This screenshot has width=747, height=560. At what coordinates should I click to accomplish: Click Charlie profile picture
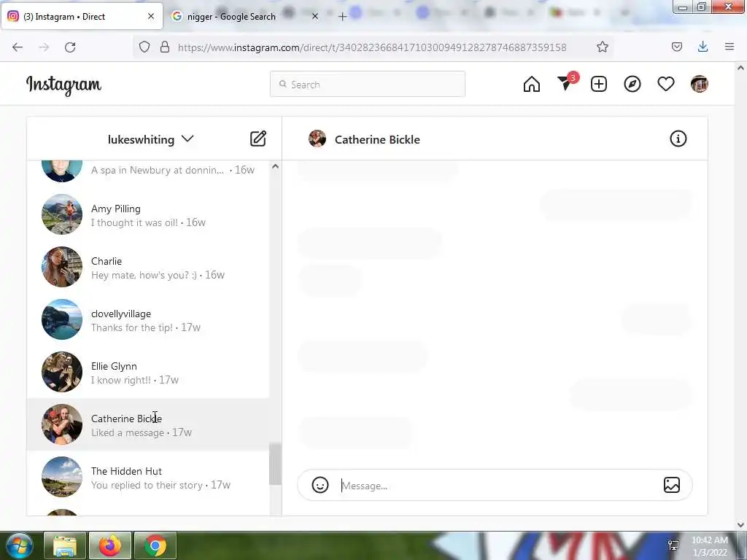tap(62, 267)
